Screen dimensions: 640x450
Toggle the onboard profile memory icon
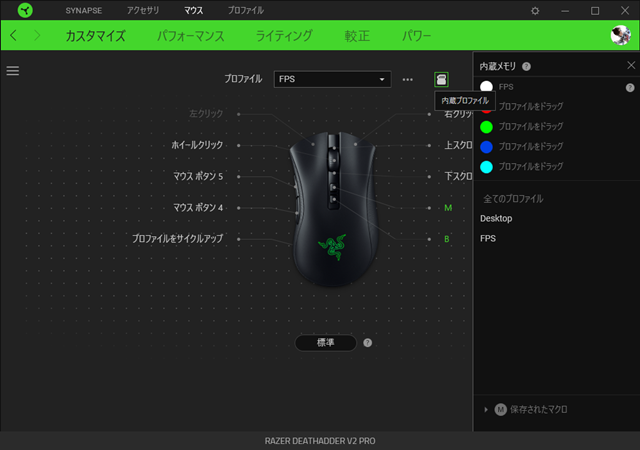click(441, 79)
